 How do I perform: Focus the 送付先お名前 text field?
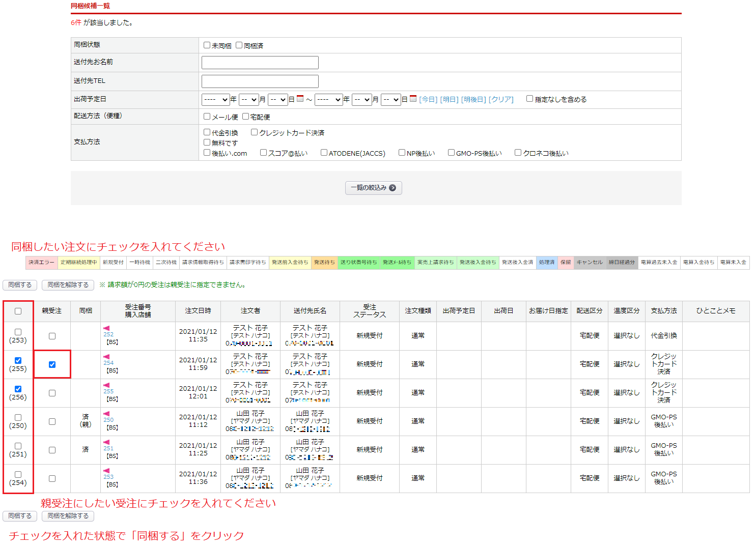[x=260, y=63]
